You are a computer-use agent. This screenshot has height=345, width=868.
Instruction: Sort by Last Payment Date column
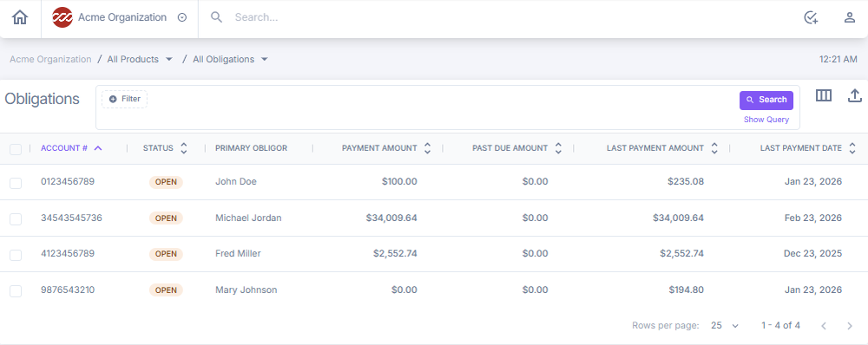click(x=807, y=148)
